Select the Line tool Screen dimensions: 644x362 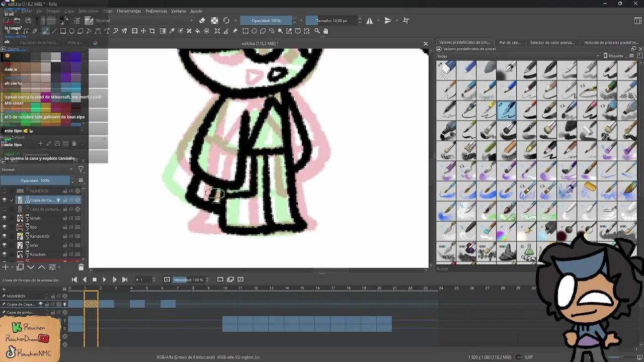(54, 31)
